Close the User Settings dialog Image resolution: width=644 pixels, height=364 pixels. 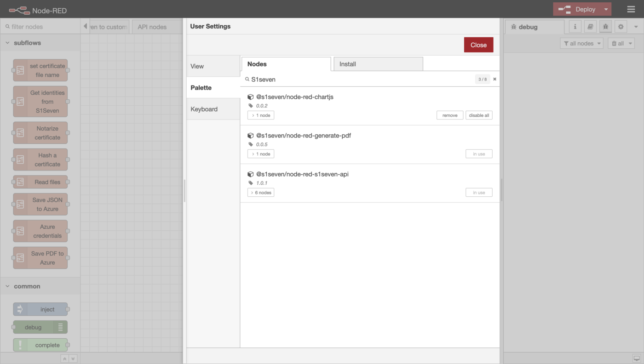478,45
